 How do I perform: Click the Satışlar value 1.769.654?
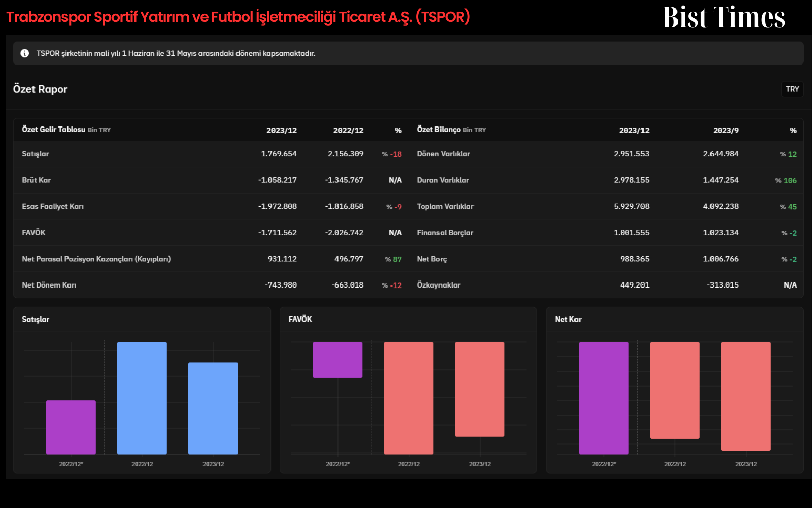(279, 154)
